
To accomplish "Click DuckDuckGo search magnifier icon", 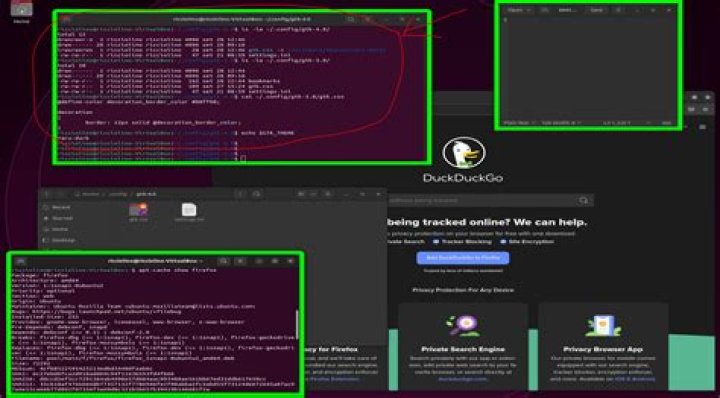I will [x=584, y=201].
